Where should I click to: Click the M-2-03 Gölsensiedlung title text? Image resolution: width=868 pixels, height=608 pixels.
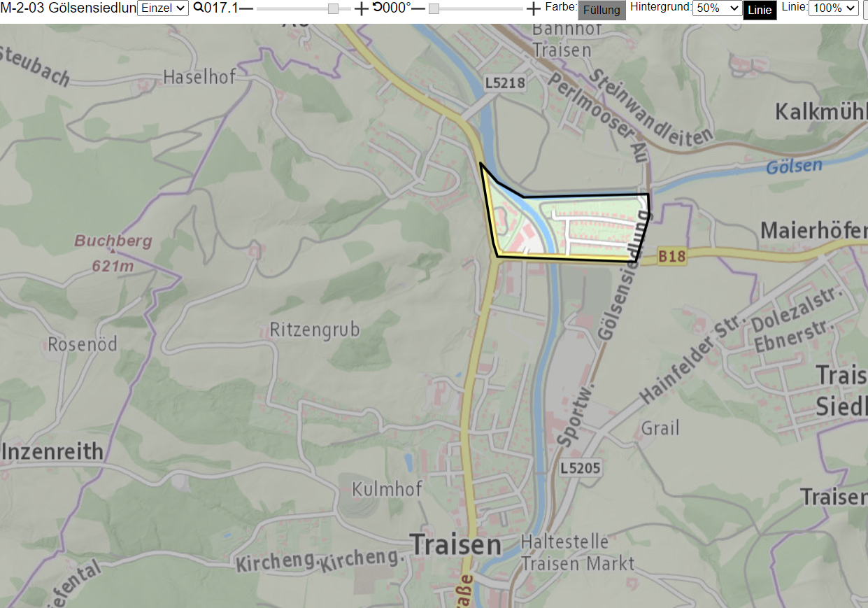pyautogui.click(x=69, y=8)
